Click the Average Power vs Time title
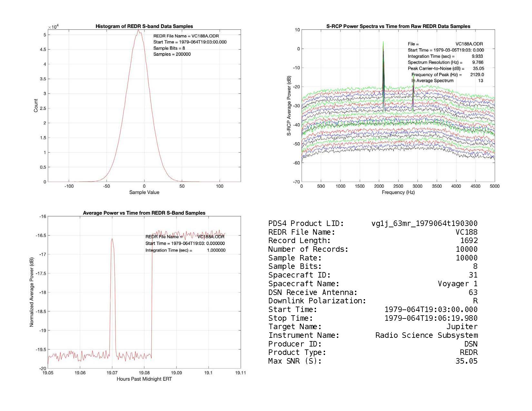Screen dimensions: 532x411 pyautogui.click(x=144, y=213)
